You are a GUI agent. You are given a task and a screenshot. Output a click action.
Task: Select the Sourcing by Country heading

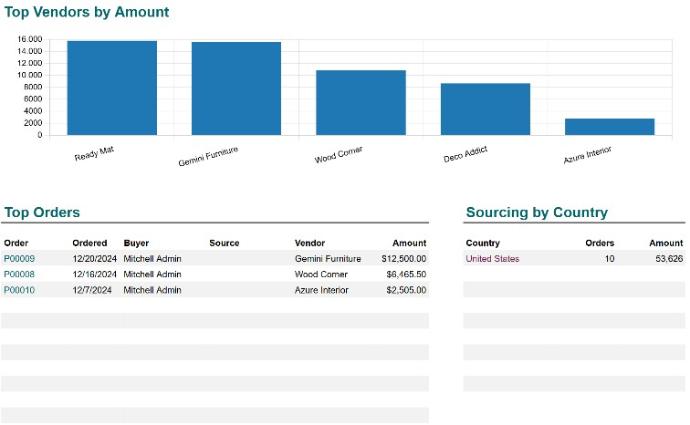(537, 212)
